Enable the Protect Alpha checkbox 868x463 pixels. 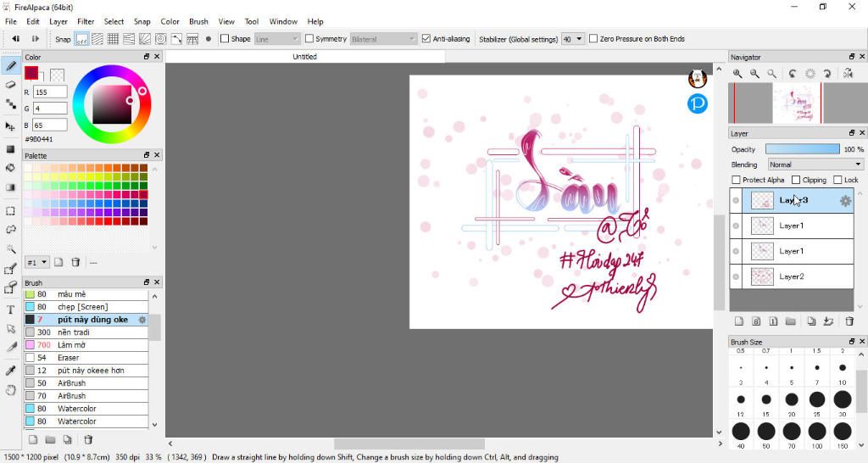click(x=736, y=180)
